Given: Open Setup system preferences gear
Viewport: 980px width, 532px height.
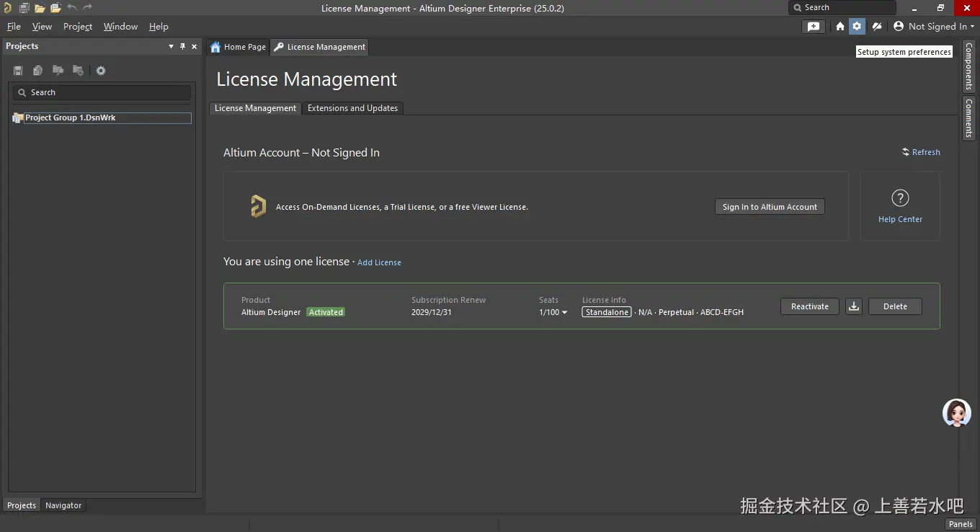Looking at the screenshot, I should (x=857, y=27).
